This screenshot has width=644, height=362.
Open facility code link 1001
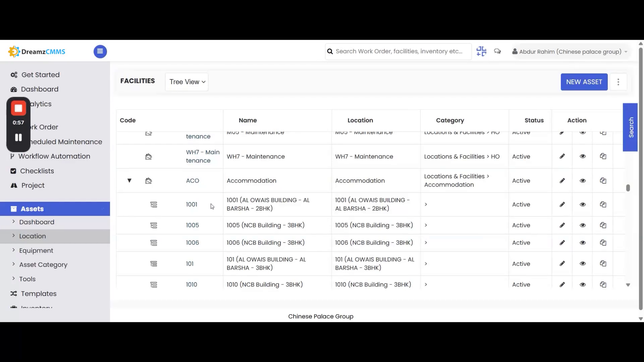pyautogui.click(x=192, y=205)
